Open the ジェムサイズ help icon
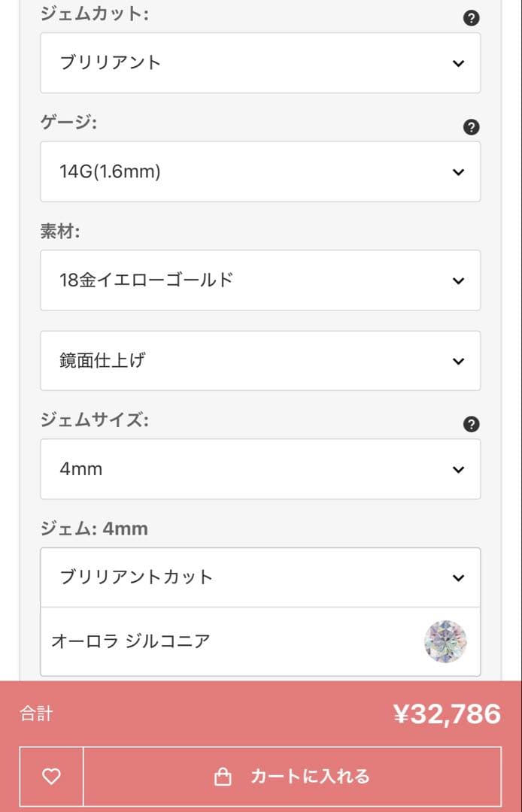The height and width of the screenshot is (812, 522). point(470,423)
